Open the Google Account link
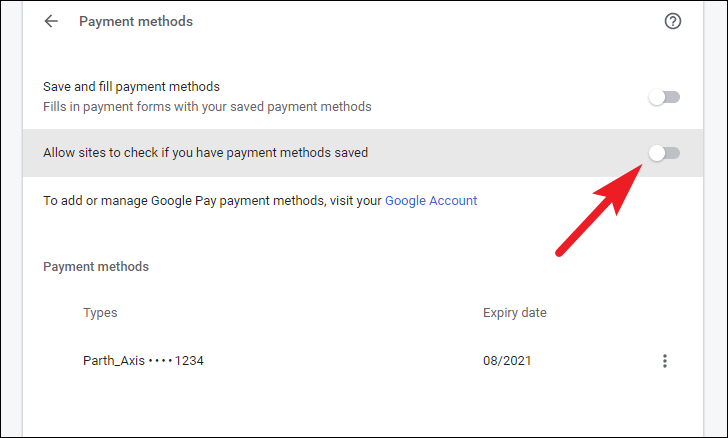This screenshot has width=728, height=438. pos(431,201)
